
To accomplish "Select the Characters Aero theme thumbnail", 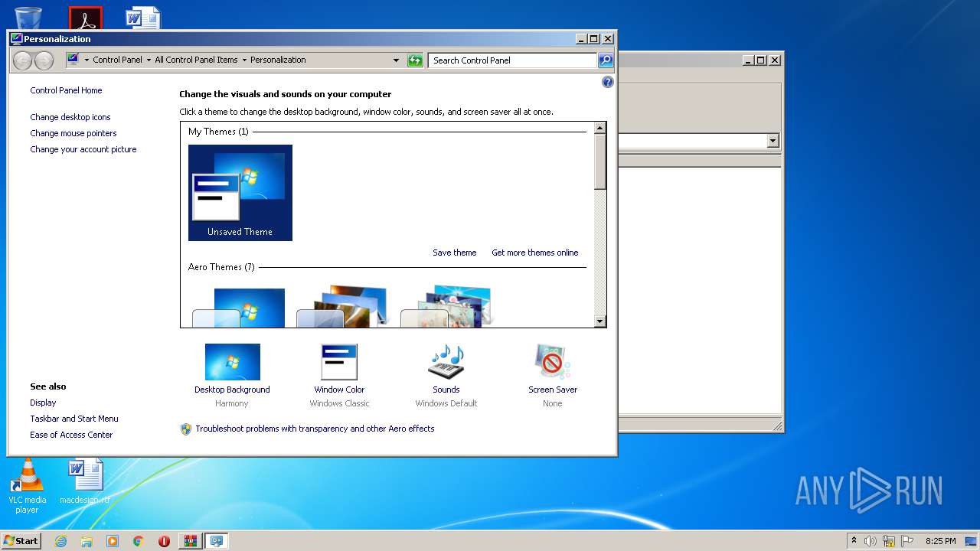I will pyautogui.click(x=448, y=307).
